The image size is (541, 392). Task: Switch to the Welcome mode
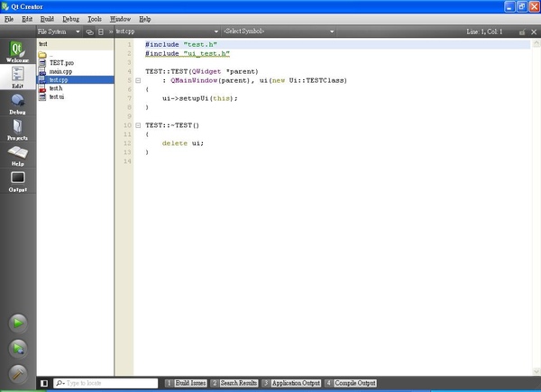(17, 51)
